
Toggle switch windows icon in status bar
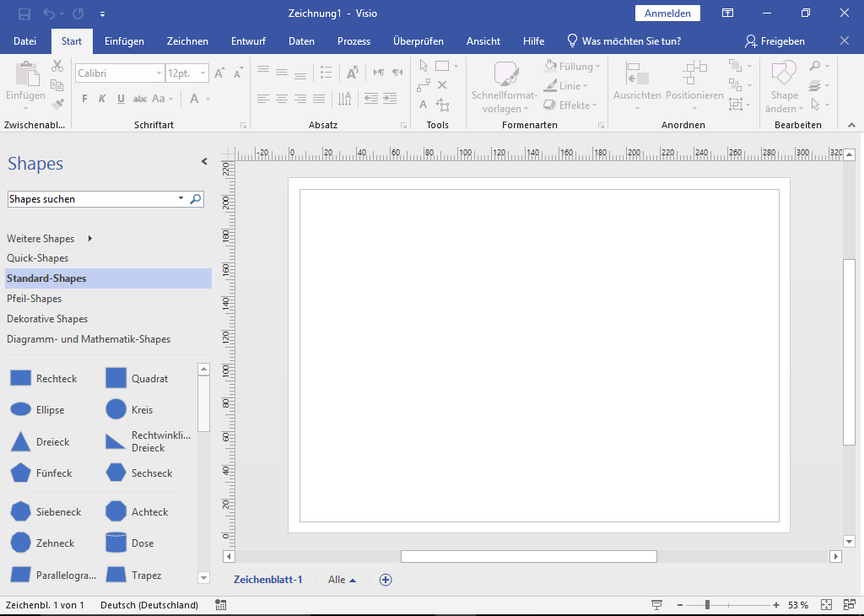[x=849, y=605]
